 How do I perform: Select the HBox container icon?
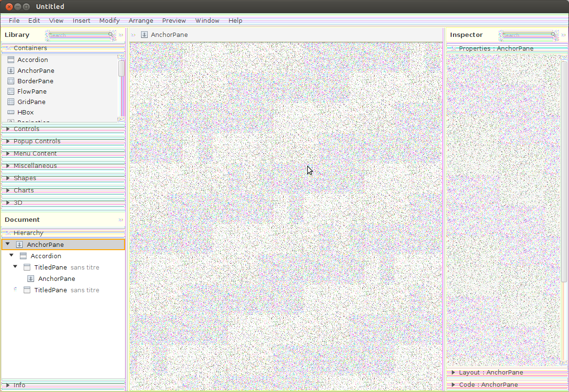point(11,113)
